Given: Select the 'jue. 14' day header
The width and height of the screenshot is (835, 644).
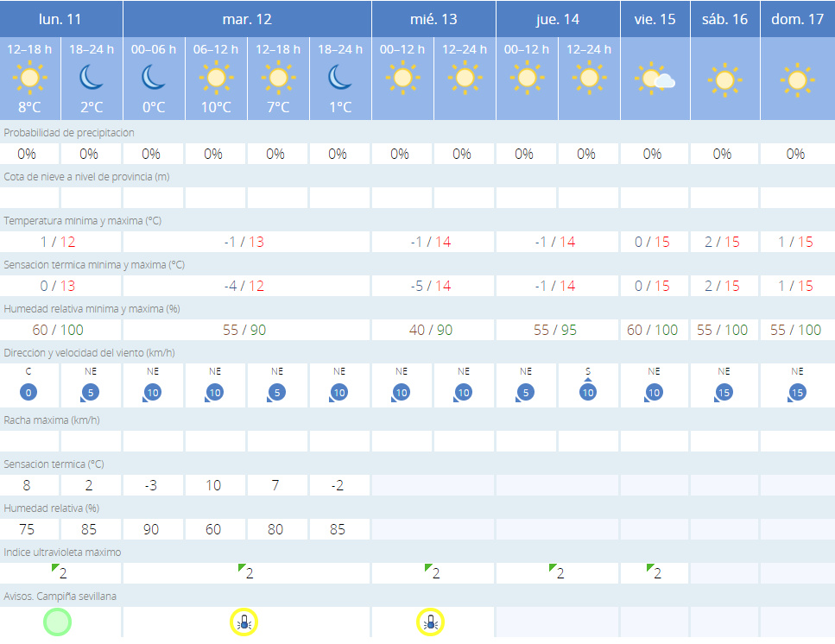Looking at the screenshot, I should coord(558,19).
